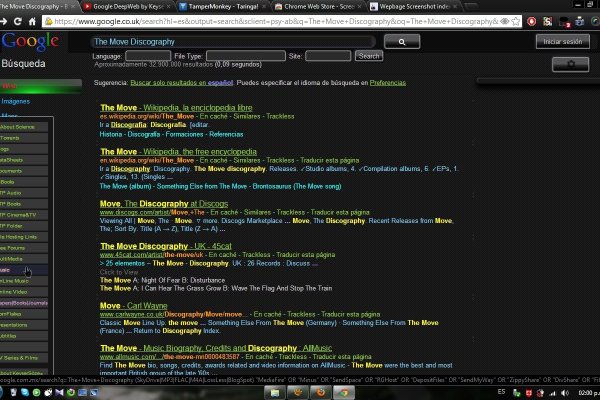Click the Site input field
Screen dimensions: 600x400
pyautogui.click(x=328, y=56)
